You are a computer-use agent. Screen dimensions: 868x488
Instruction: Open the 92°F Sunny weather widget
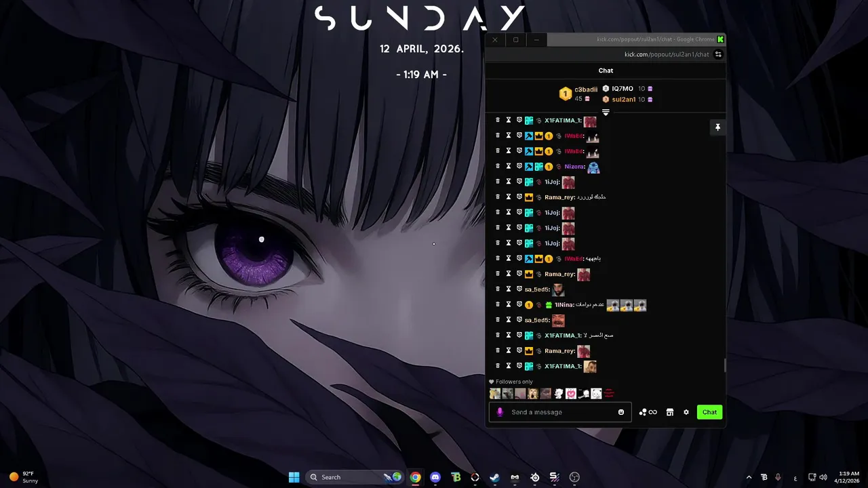click(24, 477)
